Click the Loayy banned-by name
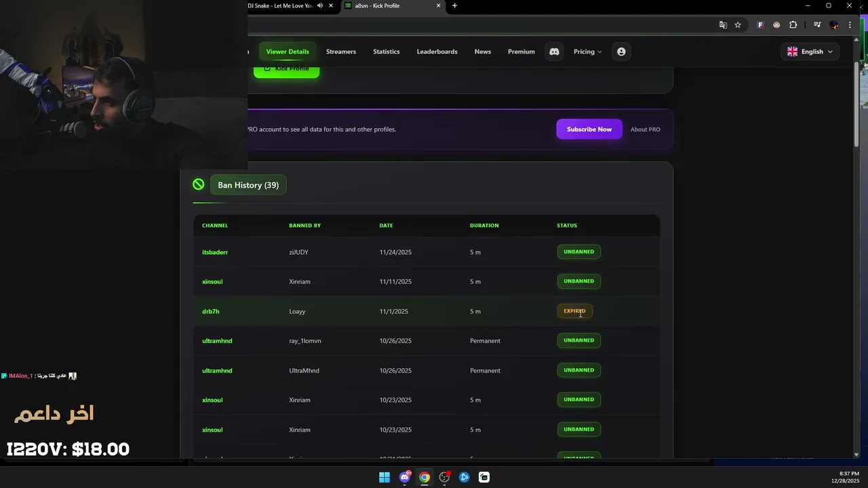Screen dimensions: 868x488 (x=297, y=311)
